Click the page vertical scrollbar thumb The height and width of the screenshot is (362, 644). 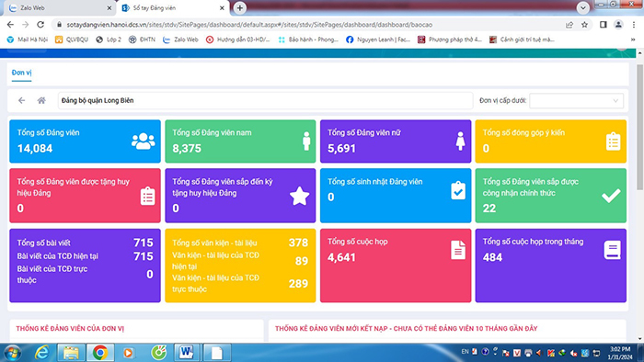(640, 127)
